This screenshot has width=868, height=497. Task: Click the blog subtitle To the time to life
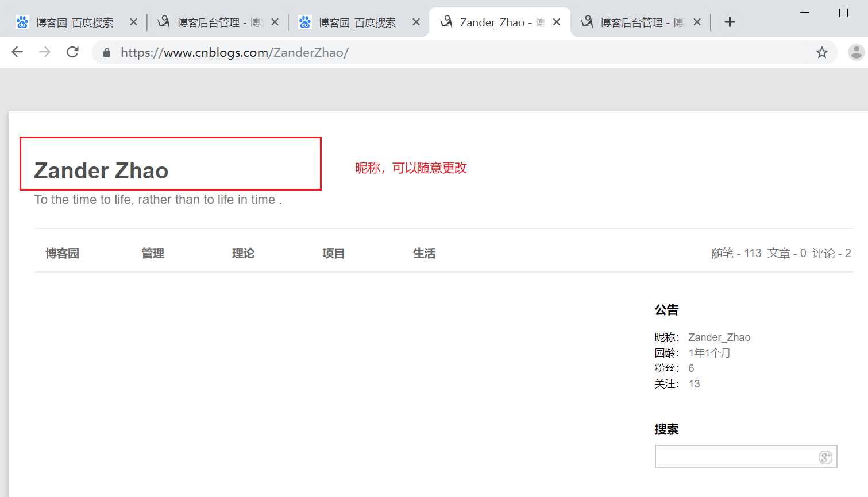[158, 200]
